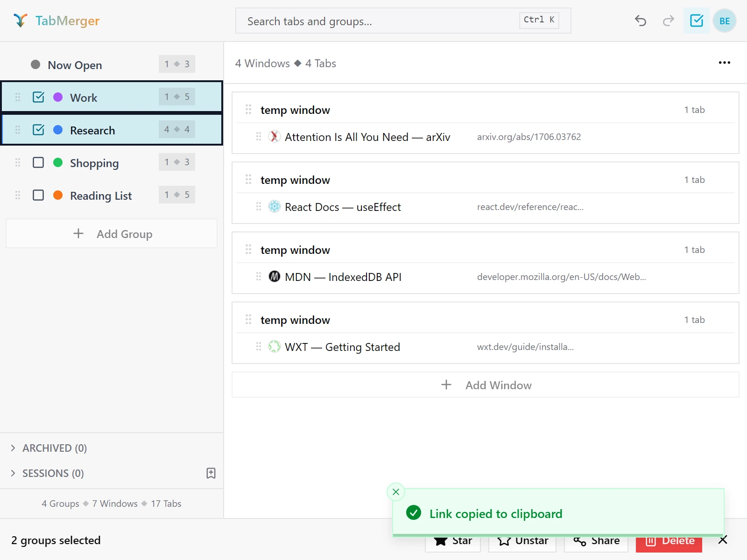The height and width of the screenshot is (560, 747).
Task: Grab the drag handle of the arXiv tab row
Action: [259, 136]
